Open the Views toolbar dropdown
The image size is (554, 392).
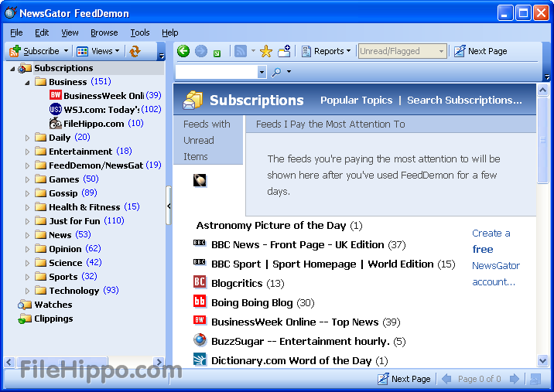[97, 51]
